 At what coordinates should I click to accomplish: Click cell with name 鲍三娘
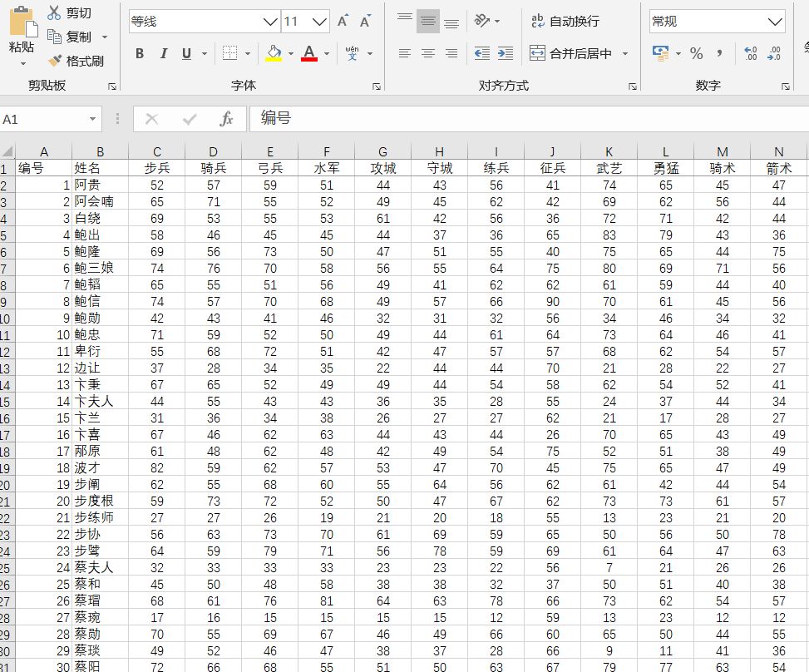pyautogui.click(x=100, y=269)
